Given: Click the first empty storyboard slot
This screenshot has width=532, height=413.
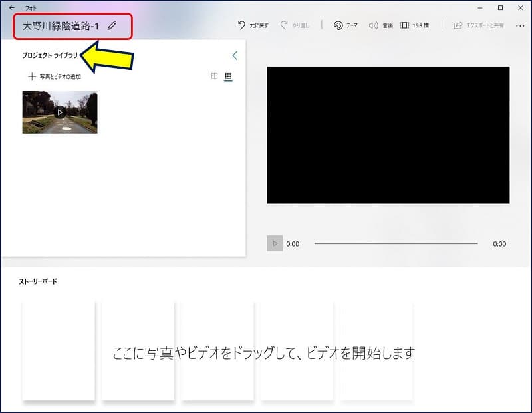Looking at the screenshot, I should click(x=59, y=350).
